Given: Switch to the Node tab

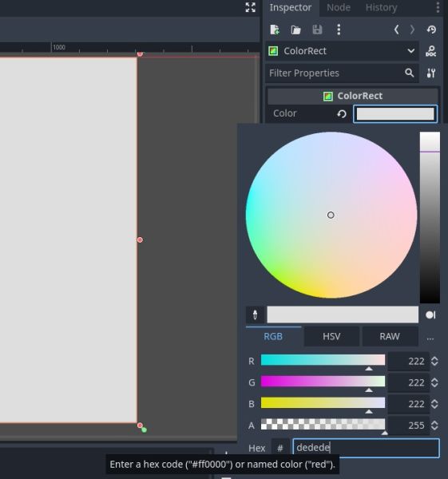Looking at the screenshot, I should (x=339, y=8).
